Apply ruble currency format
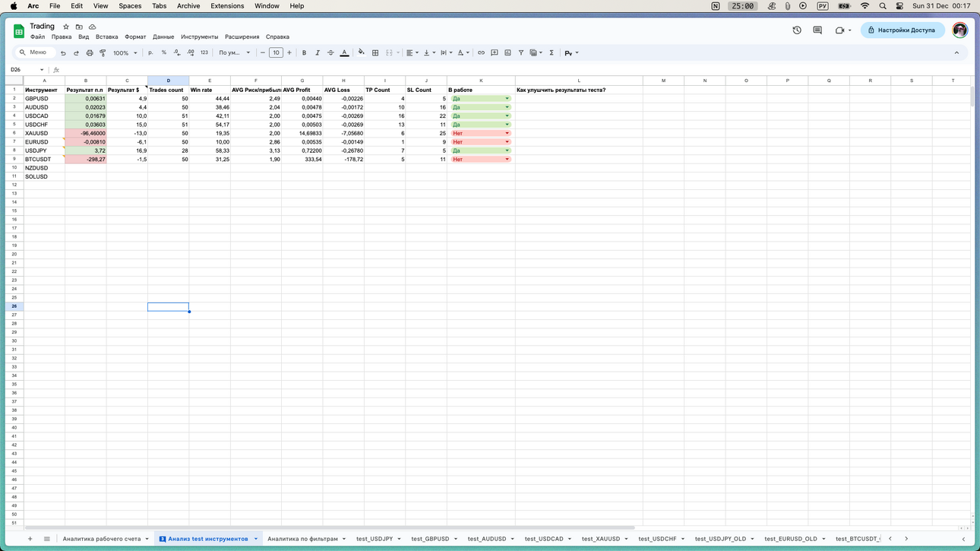The image size is (980, 551). (150, 53)
